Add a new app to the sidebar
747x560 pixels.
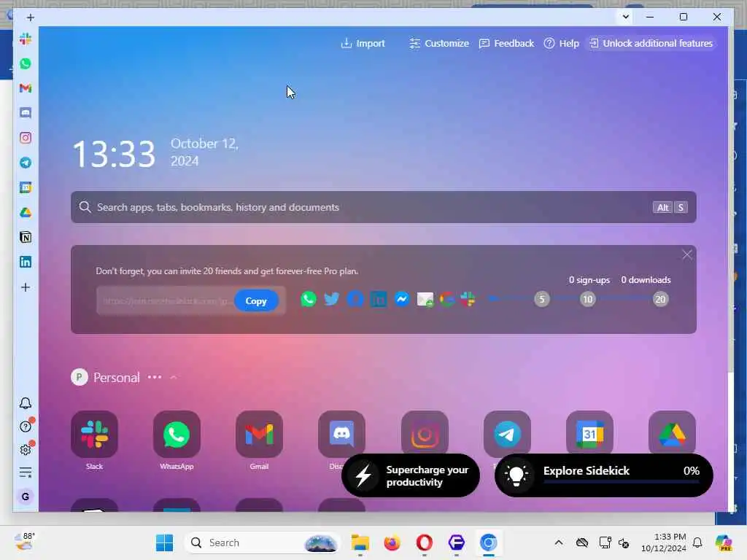[26, 287]
